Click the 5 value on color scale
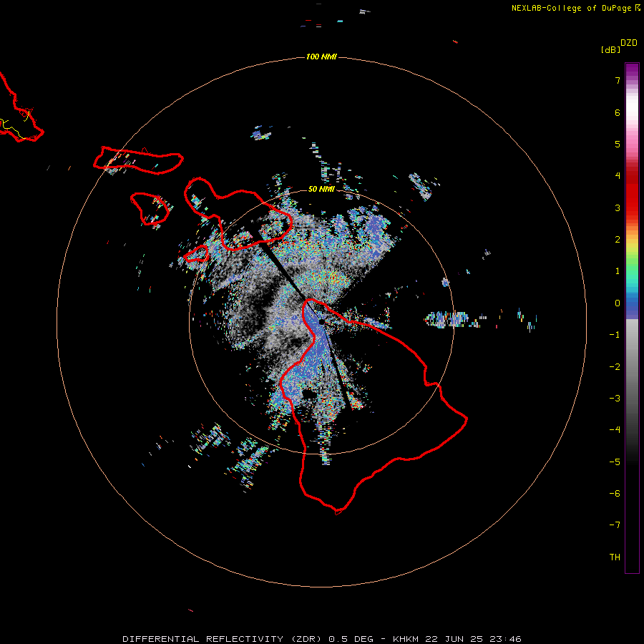 coord(618,144)
